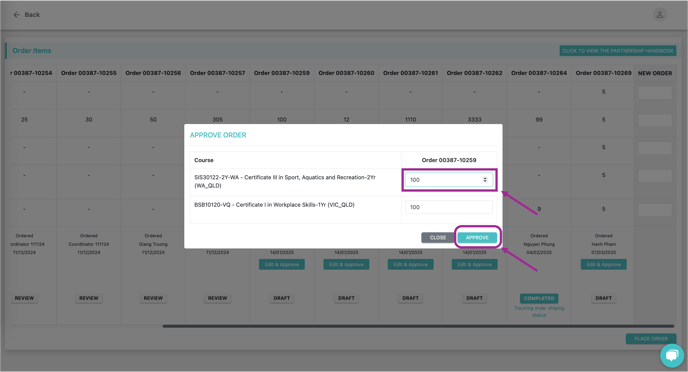Viewport: 688px width, 372px height.
Task: Click value 1110 in Order 00387-10261
Action: click(410, 119)
